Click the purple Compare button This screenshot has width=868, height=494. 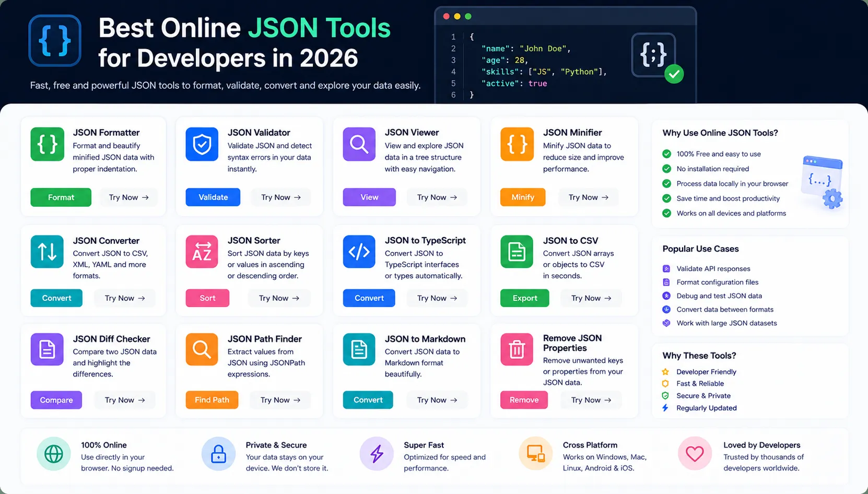coord(56,400)
